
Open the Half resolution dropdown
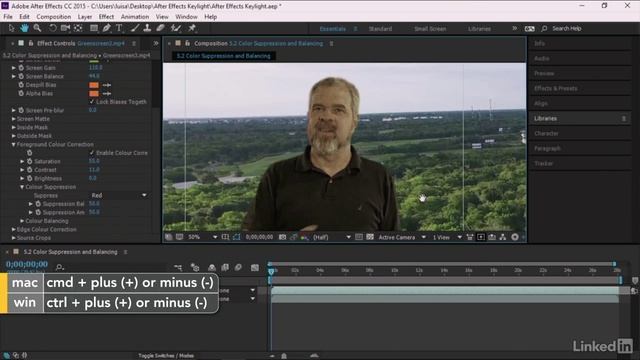pyautogui.click(x=332, y=237)
